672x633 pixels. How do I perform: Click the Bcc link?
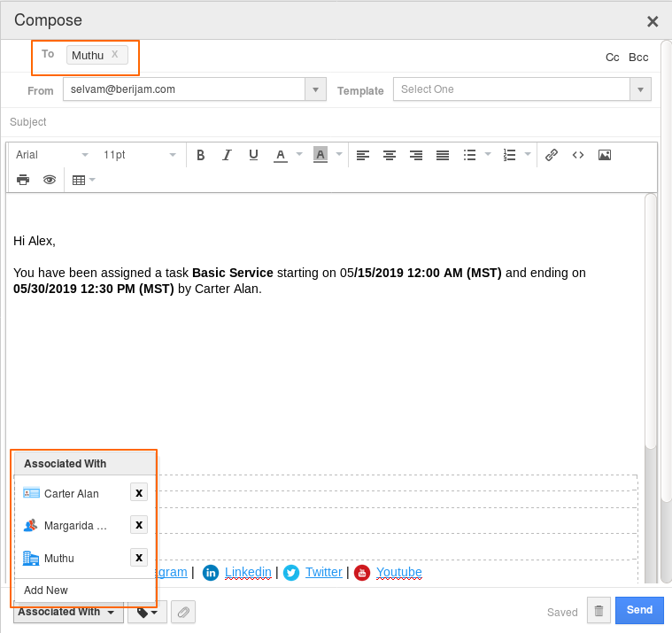tap(638, 58)
